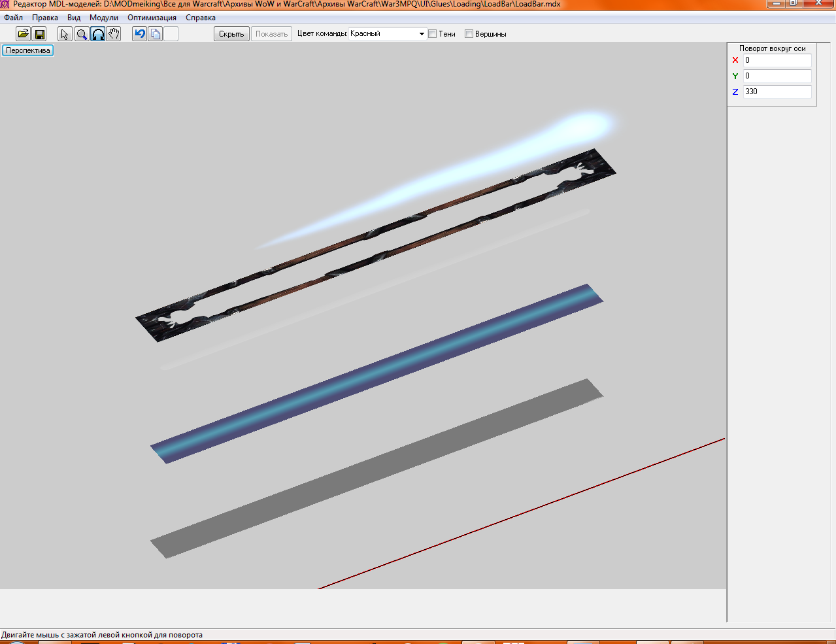836x644 pixels.
Task: Click the green Y axis label
Action: [735, 76]
